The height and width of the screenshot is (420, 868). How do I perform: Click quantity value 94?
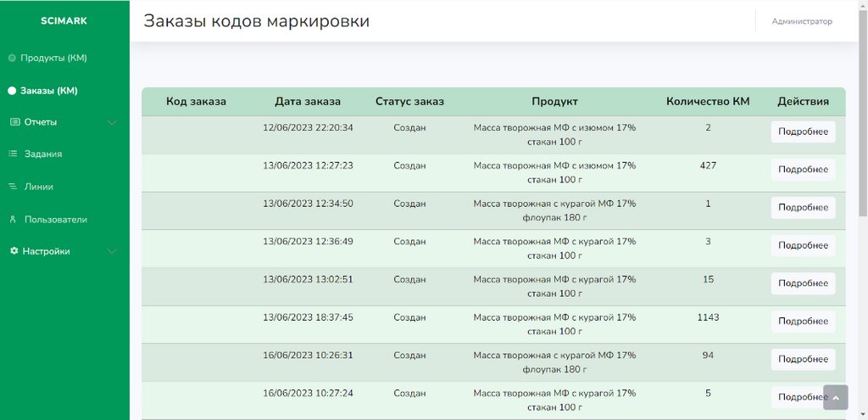pos(708,356)
